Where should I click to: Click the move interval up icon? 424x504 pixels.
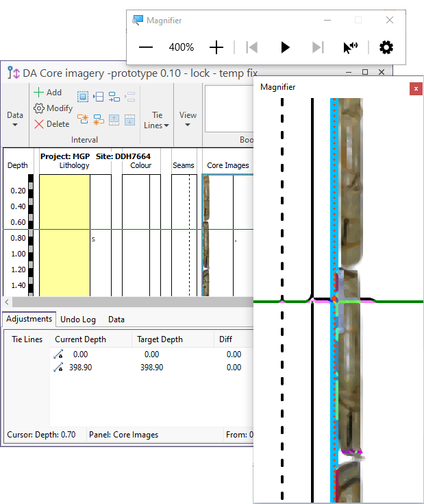114,119
